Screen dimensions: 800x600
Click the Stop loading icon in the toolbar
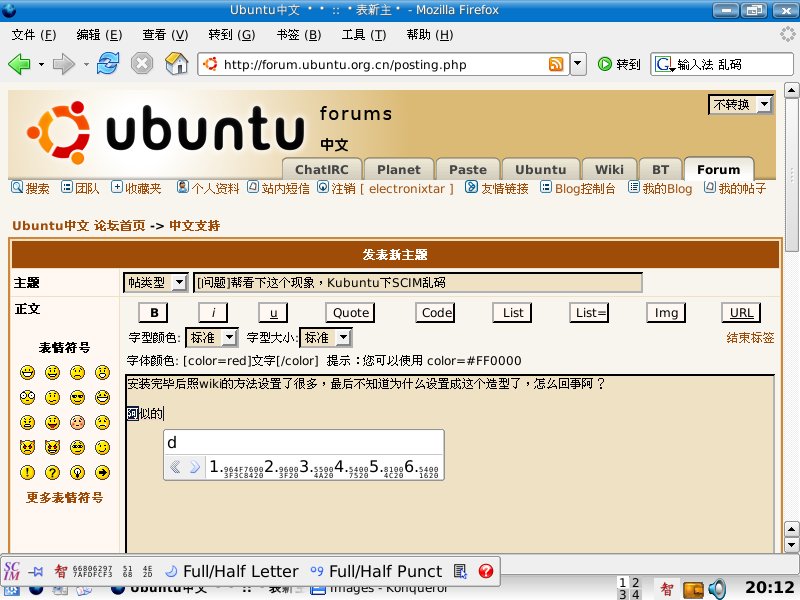click(x=142, y=64)
